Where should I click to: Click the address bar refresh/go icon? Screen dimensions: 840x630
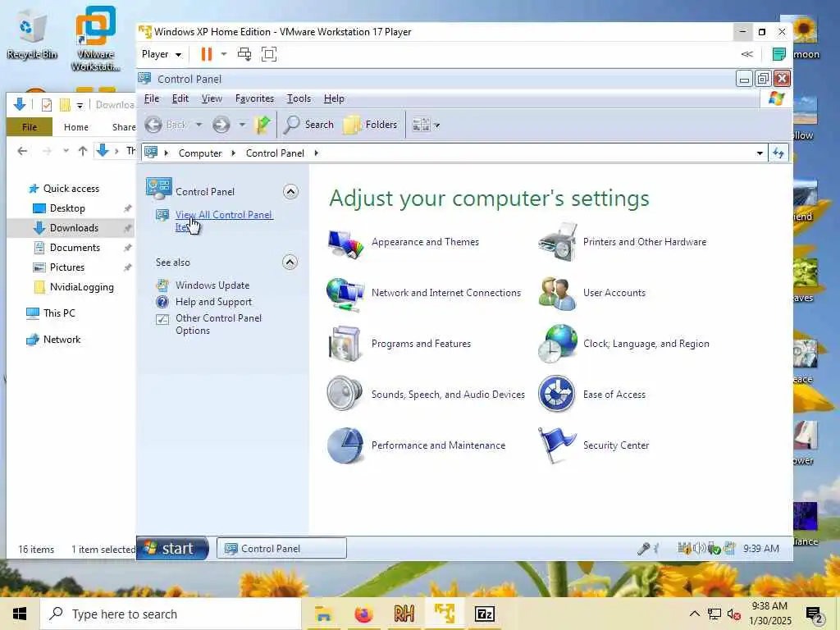coord(778,153)
